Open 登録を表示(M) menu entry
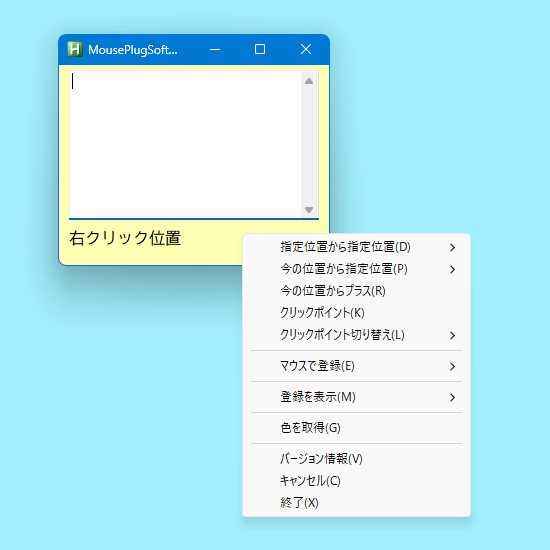 point(356,397)
